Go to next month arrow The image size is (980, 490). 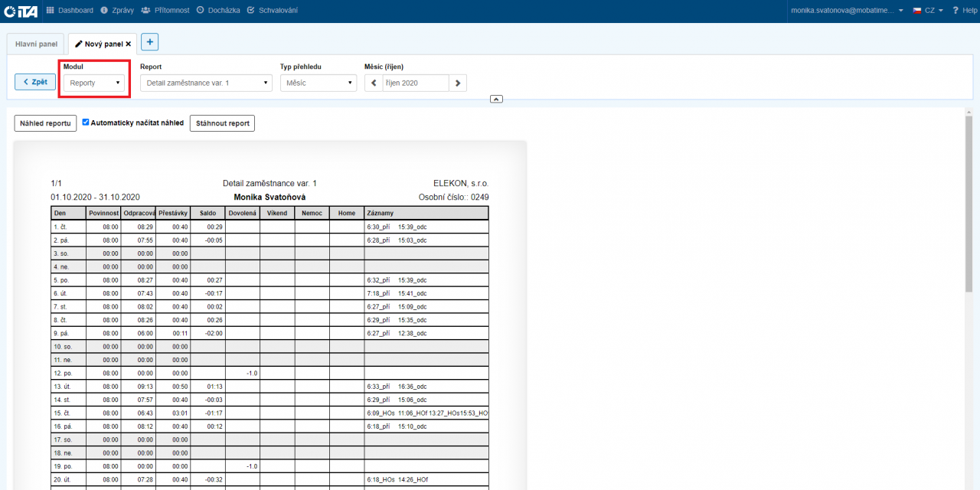pos(457,83)
